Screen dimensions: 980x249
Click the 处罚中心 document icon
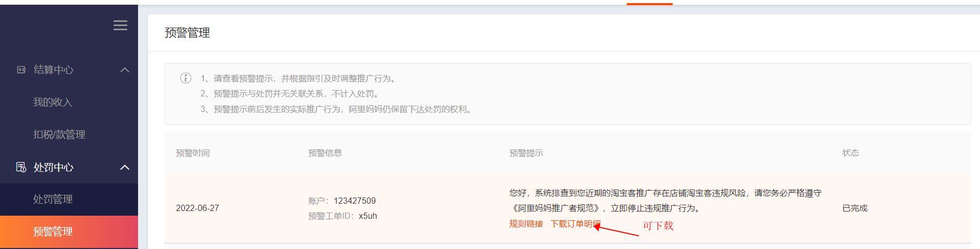coord(21,167)
